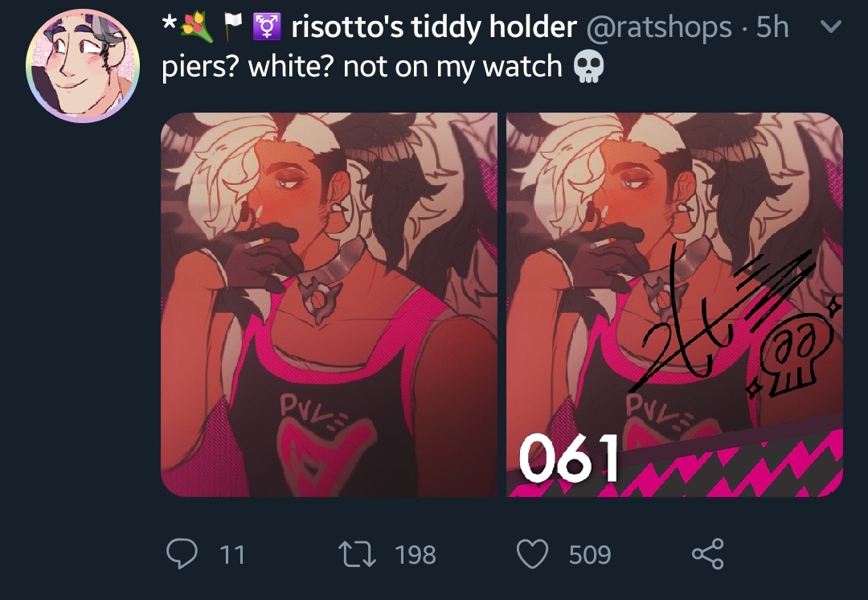The image size is (868, 600).
Task: View the 509 likes count
Action: pos(590,555)
